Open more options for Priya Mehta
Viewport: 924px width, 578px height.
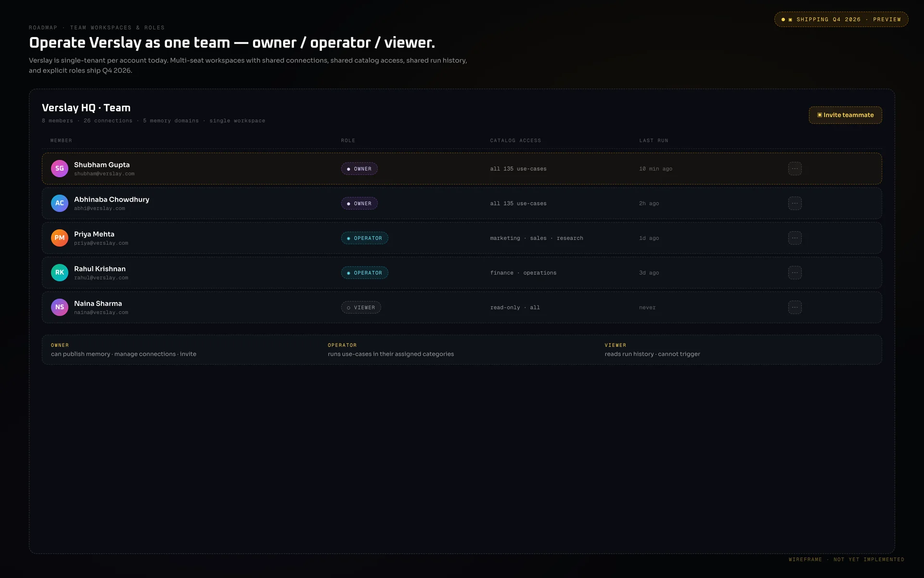click(x=795, y=238)
